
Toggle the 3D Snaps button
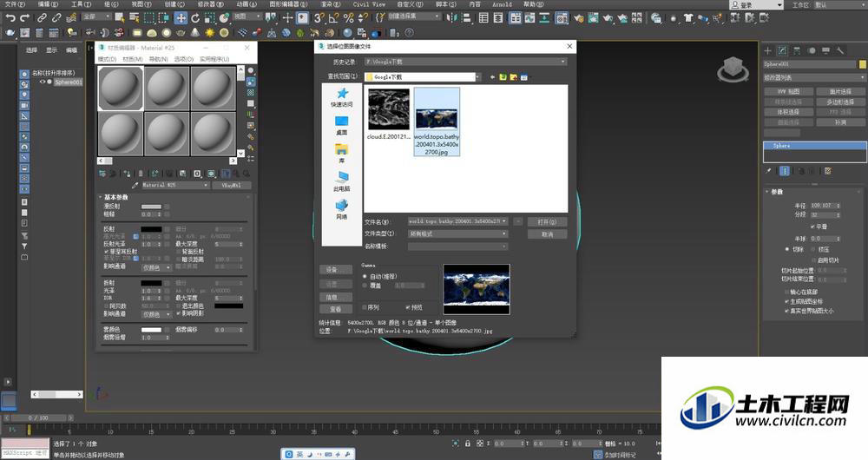319,17
